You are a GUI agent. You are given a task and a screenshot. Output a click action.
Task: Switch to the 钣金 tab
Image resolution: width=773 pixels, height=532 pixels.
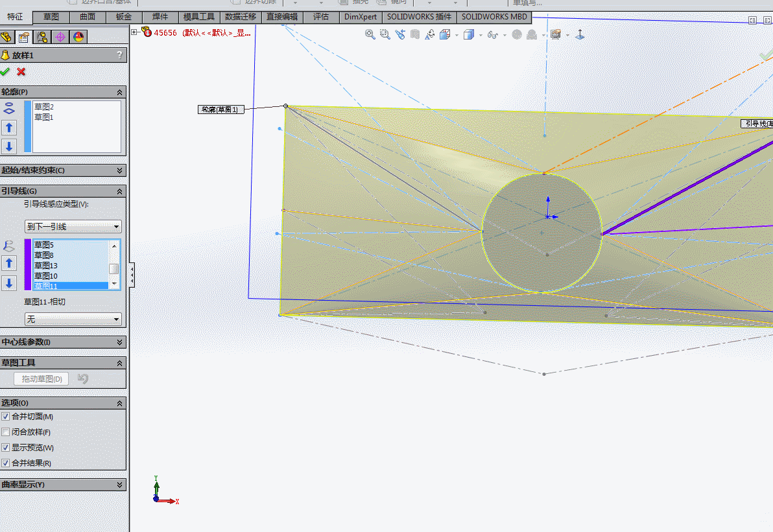pos(124,17)
